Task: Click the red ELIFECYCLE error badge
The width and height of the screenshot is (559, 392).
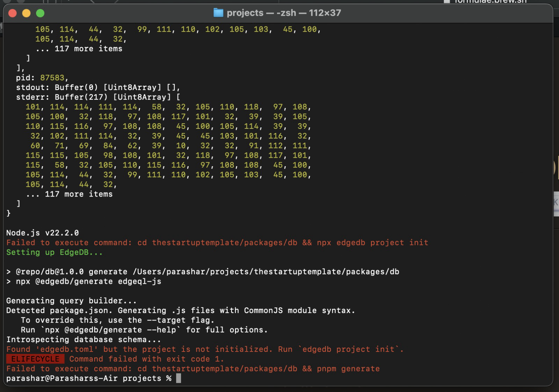Action: [35, 359]
